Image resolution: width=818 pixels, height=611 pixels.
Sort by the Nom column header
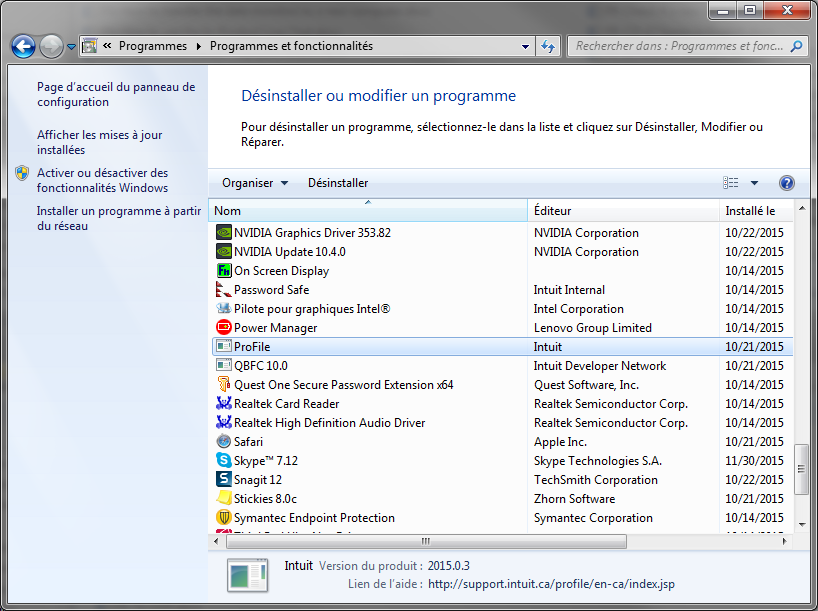pos(368,211)
